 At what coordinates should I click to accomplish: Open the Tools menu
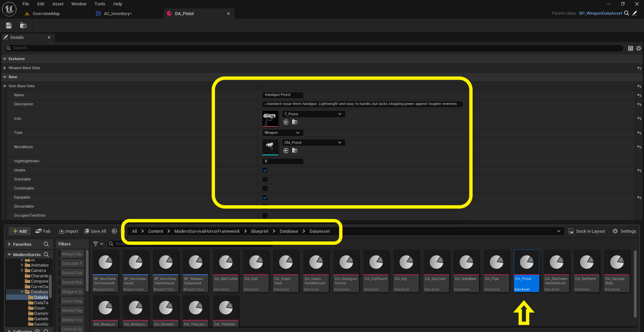(100, 4)
